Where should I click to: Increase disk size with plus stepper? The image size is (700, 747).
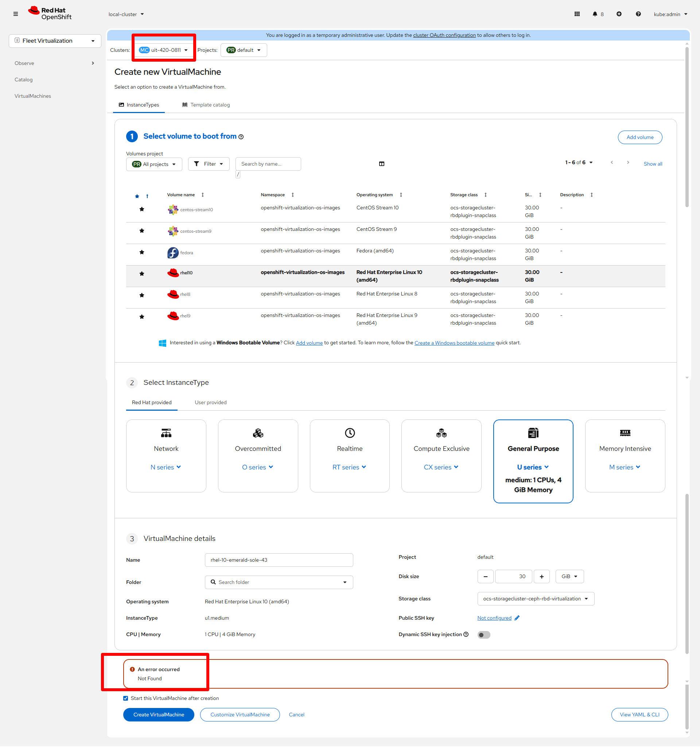[541, 576]
